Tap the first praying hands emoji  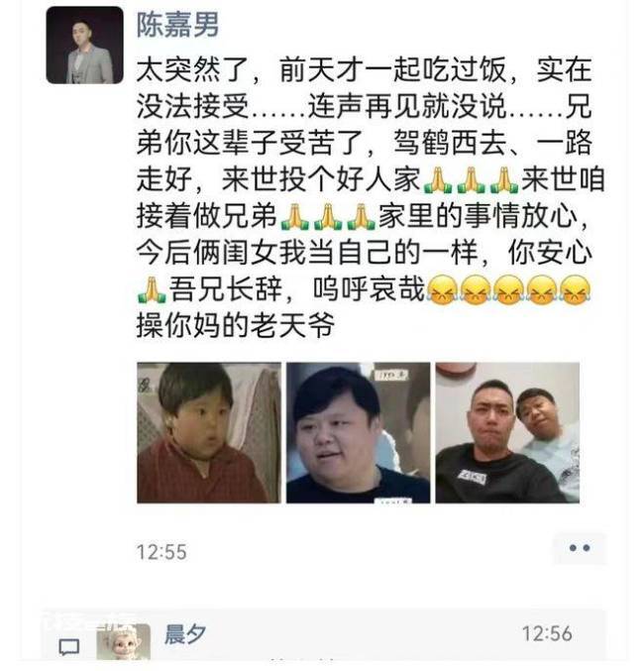[437, 179]
